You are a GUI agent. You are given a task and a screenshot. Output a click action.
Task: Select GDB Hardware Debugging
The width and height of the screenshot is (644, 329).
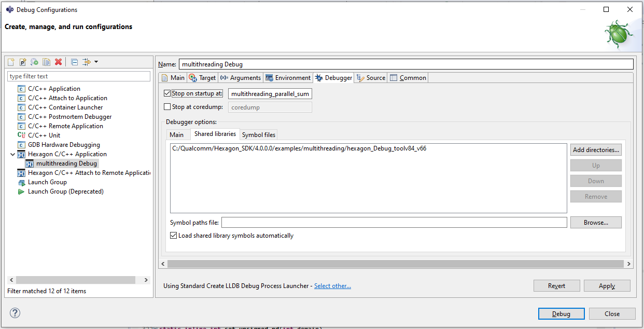(x=64, y=145)
